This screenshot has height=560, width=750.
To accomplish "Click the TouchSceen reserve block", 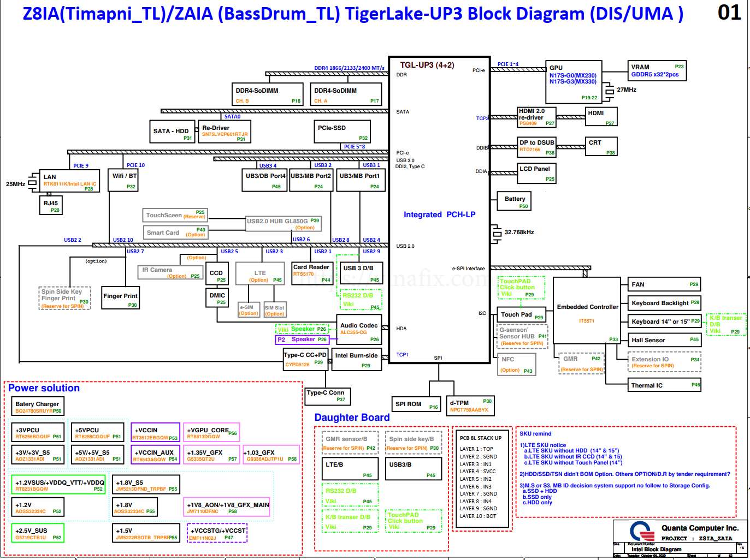I will (175, 215).
